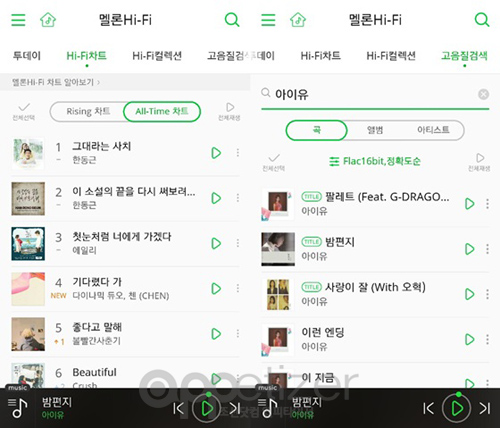This screenshot has height=428, width=500.
Task: Open the Flac16bit,정확도순 filter dropdown
Action: tap(375, 161)
